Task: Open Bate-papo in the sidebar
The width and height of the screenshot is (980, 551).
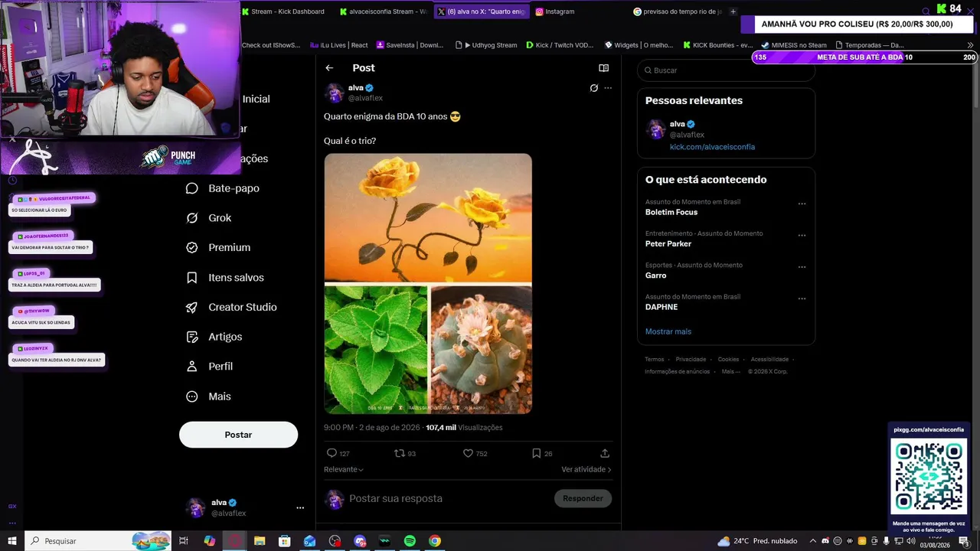Action: click(x=223, y=188)
